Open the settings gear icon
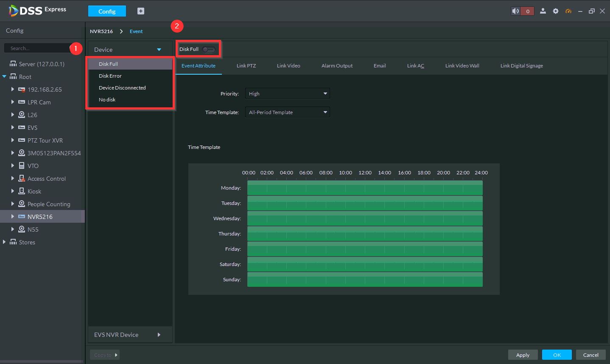 point(556,11)
